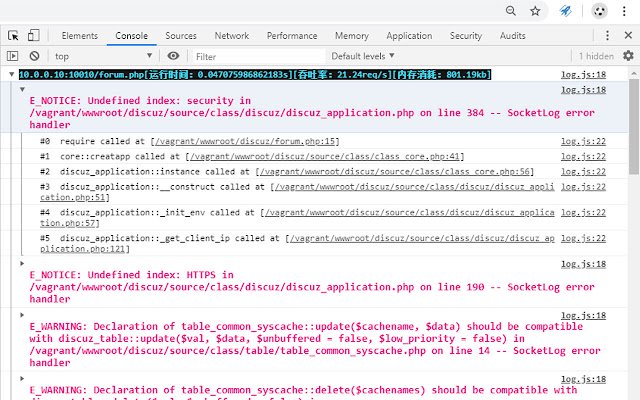
Task: Open forum.php:15 source link
Action: (x=245, y=141)
